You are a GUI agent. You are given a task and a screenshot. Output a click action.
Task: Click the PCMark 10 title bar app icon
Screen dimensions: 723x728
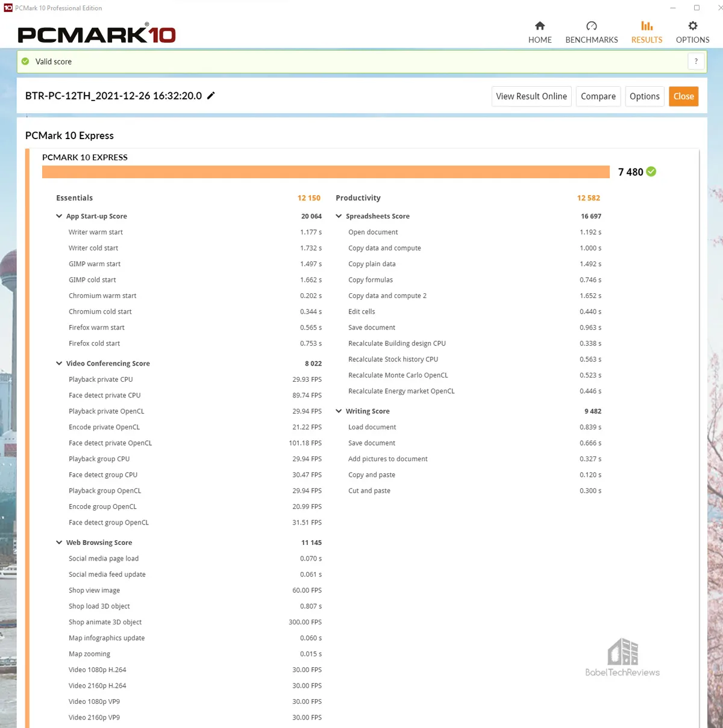[x=8, y=8]
